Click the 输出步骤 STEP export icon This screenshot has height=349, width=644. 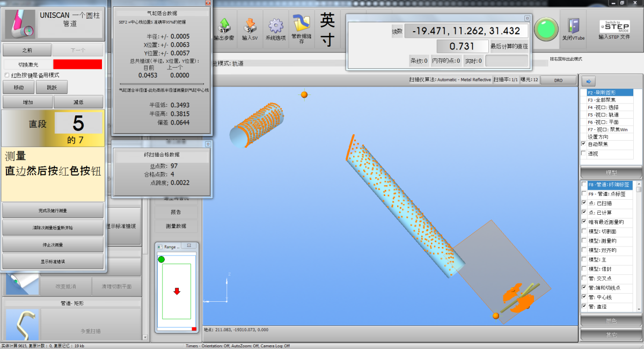(224, 25)
